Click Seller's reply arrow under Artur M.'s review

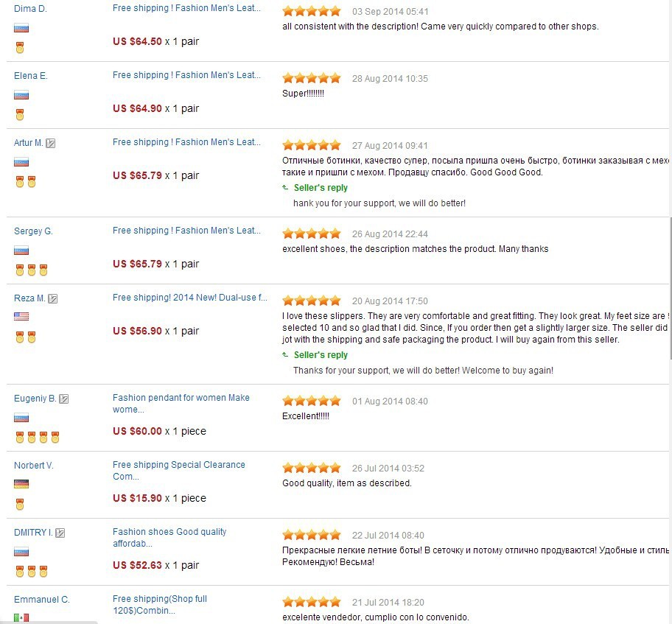[x=285, y=187]
